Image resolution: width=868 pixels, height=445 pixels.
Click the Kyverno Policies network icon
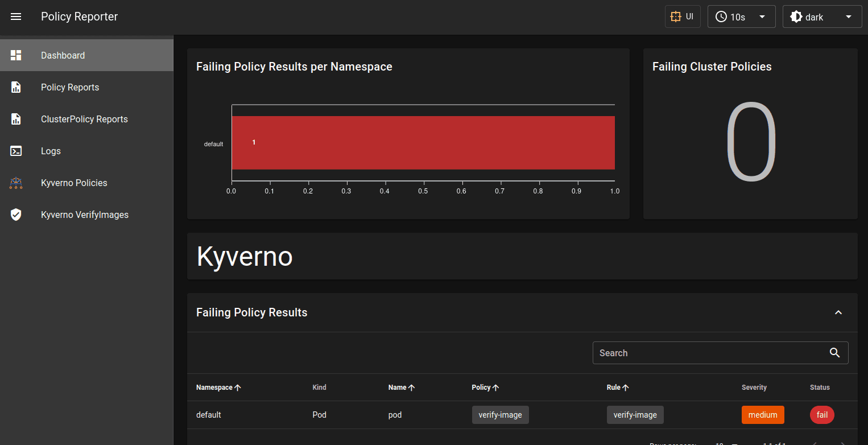point(15,182)
